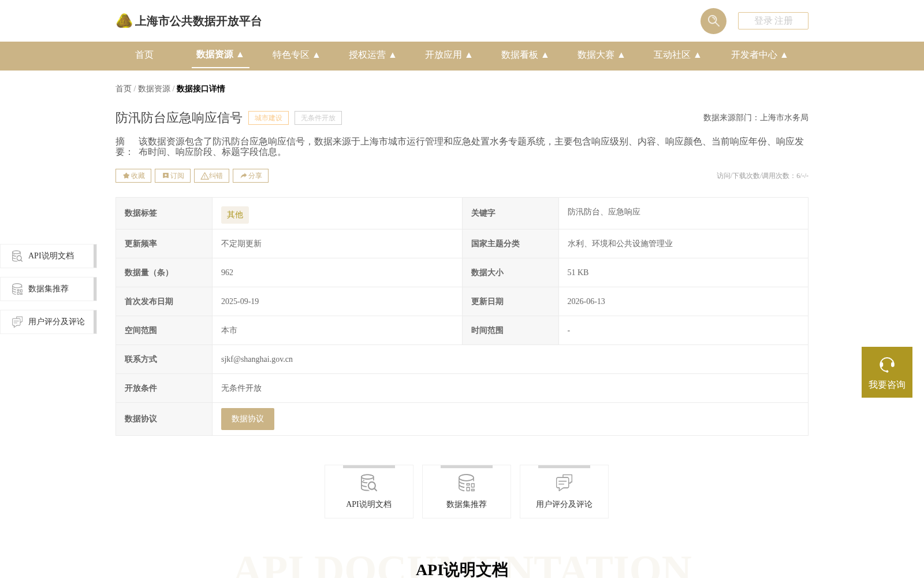
Task: Click the 水利、环境和公共设施管理业 category value
Action: pyautogui.click(x=620, y=244)
